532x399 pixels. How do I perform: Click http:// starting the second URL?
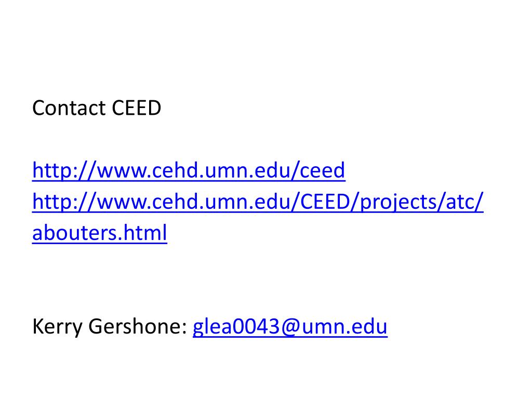(64, 202)
